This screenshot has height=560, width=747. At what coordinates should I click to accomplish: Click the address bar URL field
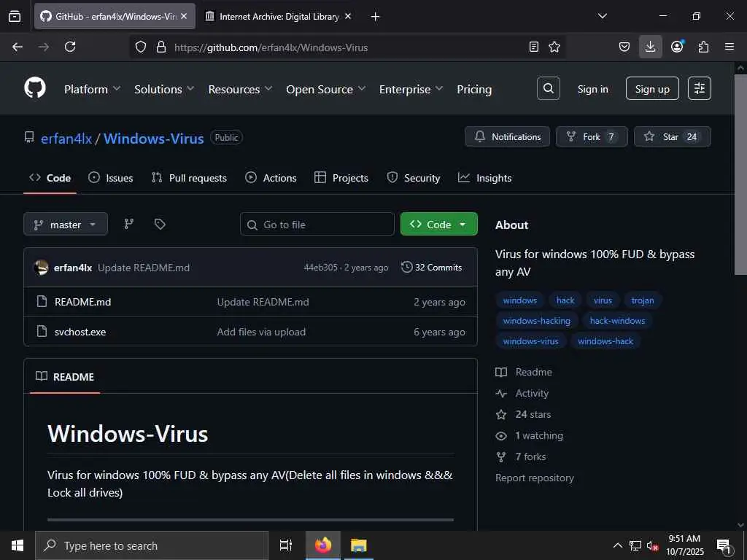(x=348, y=47)
